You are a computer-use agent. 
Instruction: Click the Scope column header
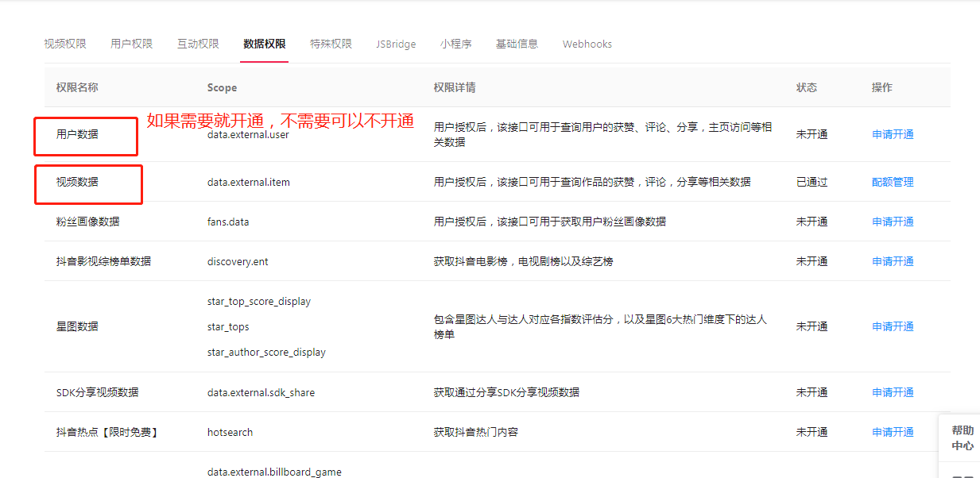click(222, 87)
